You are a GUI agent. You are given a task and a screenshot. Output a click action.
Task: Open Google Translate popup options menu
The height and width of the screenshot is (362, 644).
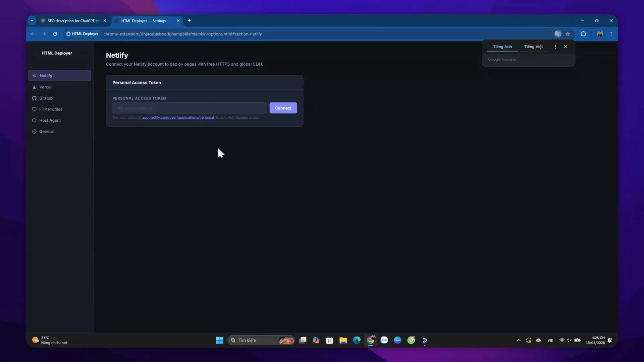[555, 47]
